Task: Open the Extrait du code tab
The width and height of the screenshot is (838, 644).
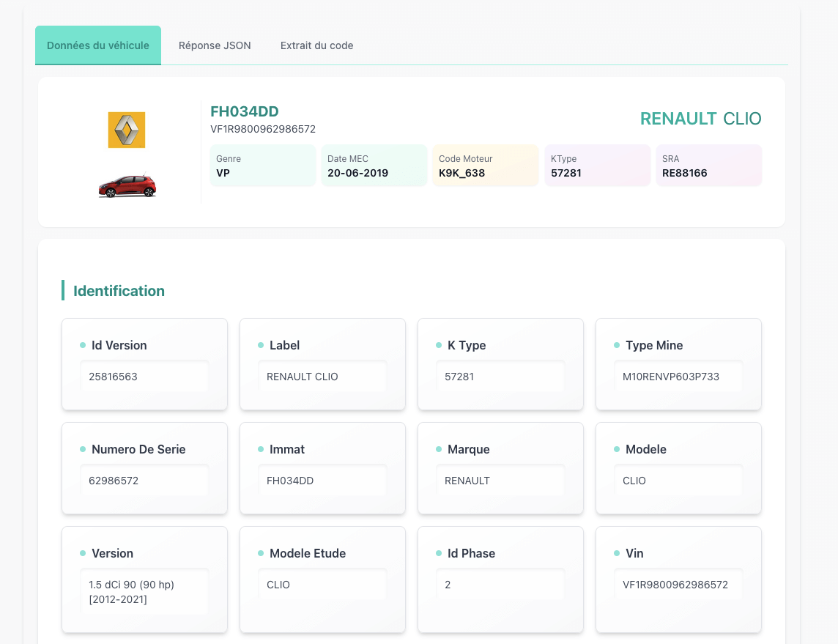Action: (316, 45)
